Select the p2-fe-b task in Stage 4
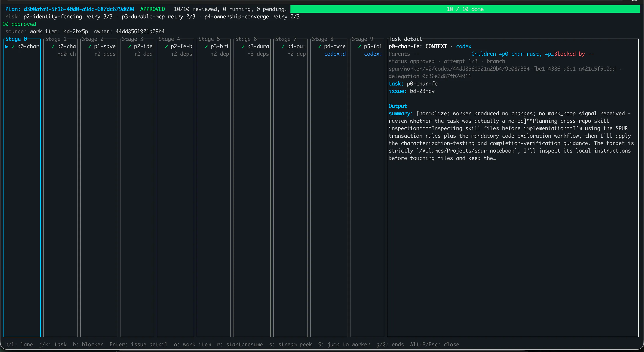 click(x=182, y=46)
